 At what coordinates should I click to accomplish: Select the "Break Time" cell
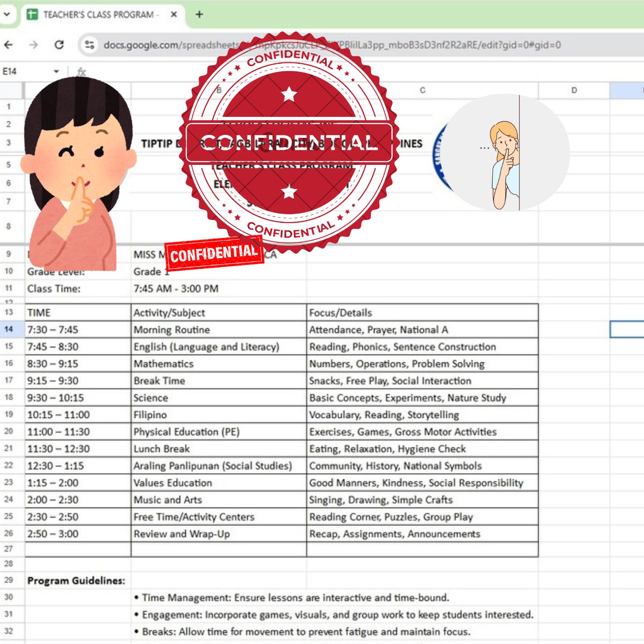click(219, 380)
